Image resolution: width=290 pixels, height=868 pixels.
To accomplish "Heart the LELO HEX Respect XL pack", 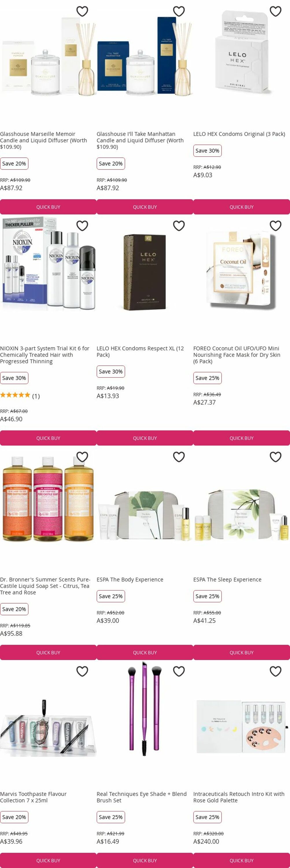I will [179, 226].
